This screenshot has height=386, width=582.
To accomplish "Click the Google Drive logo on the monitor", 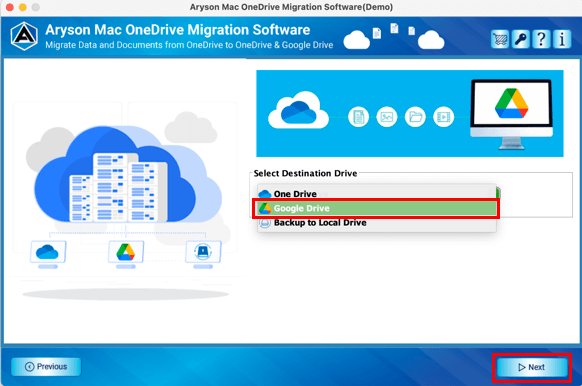I will tap(511, 103).
